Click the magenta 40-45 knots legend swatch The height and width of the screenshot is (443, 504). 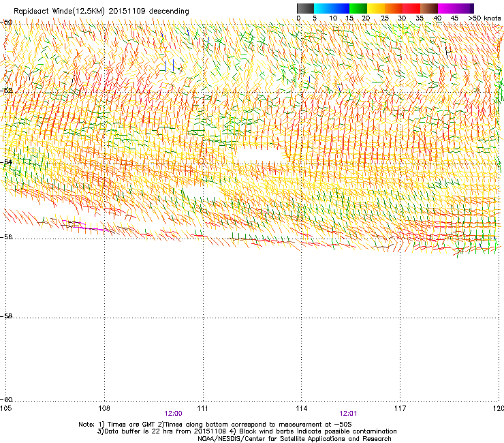point(447,8)
